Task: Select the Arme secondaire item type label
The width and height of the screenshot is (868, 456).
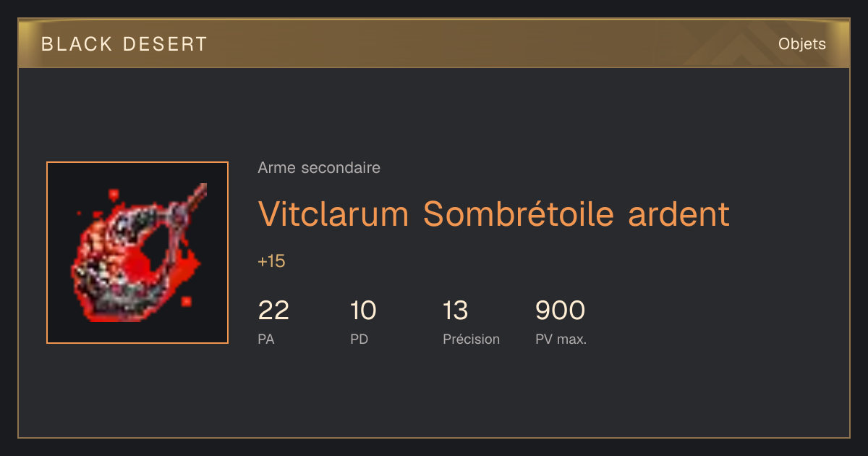Action: click(x=319, y=168)
